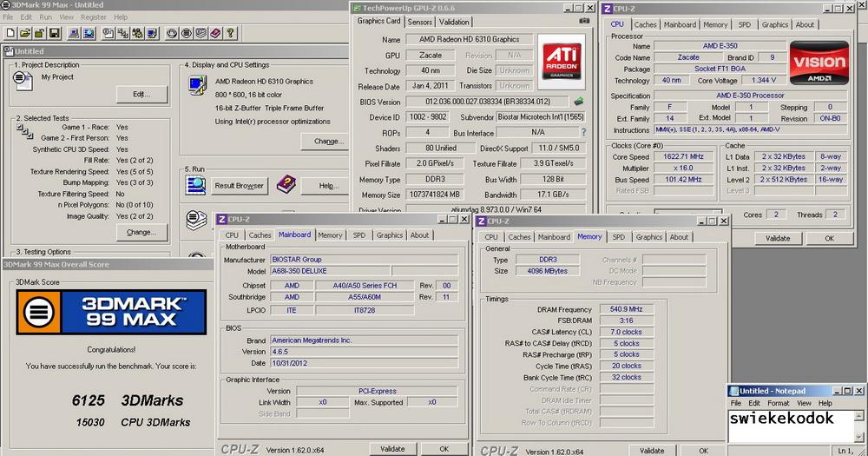Click the BIOS save chip icon in GPU-Z
The image size is (868, 456).
coord(578,102)
